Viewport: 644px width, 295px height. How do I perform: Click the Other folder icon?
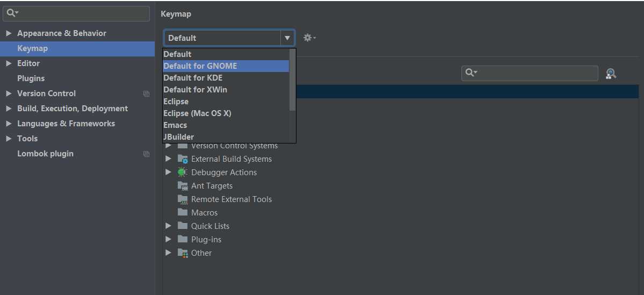pos(183,253)
